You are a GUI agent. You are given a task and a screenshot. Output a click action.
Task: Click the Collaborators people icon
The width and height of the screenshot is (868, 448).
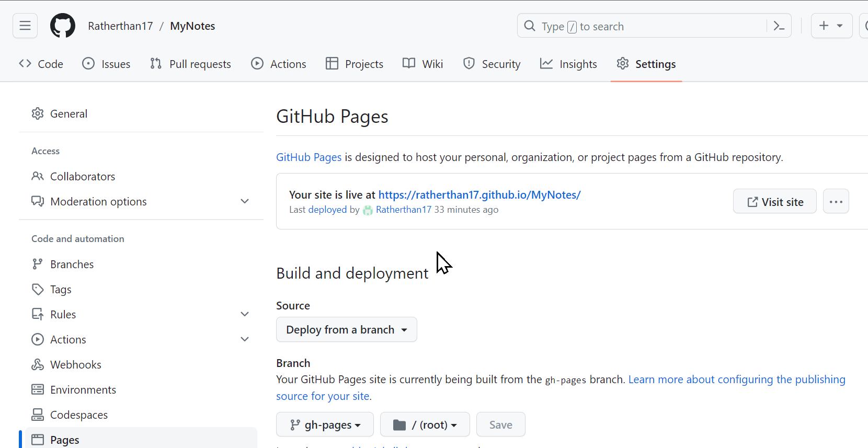pos(38,176)
